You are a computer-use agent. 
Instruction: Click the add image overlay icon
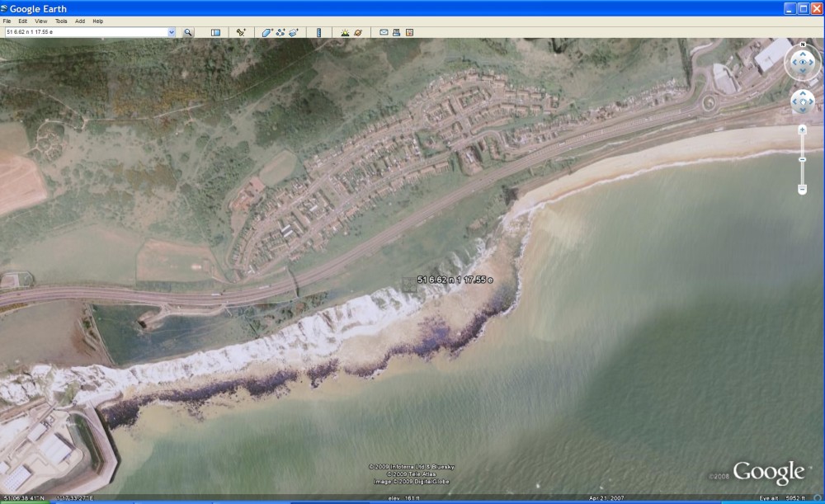(x=293, y=32)
